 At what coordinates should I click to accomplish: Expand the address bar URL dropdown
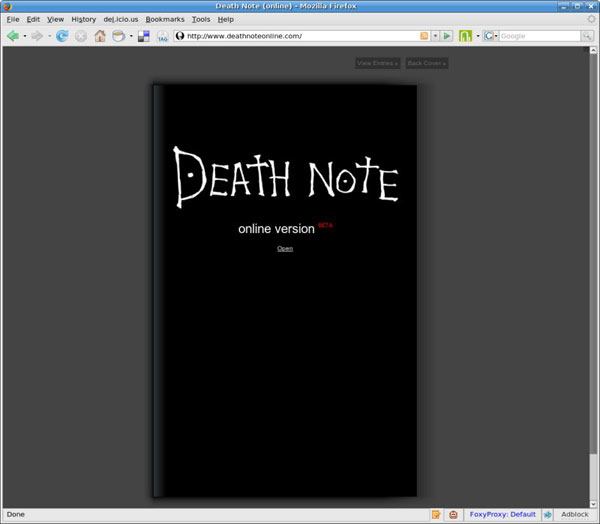click(435, 36)
